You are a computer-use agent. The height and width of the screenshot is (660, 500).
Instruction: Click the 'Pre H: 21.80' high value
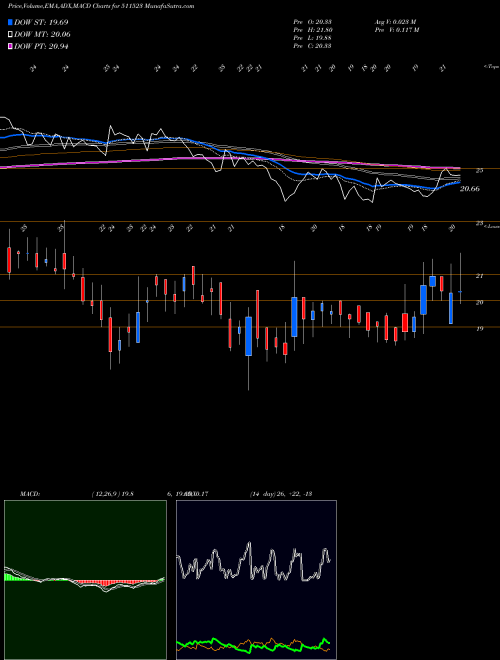tap(312, 29)
